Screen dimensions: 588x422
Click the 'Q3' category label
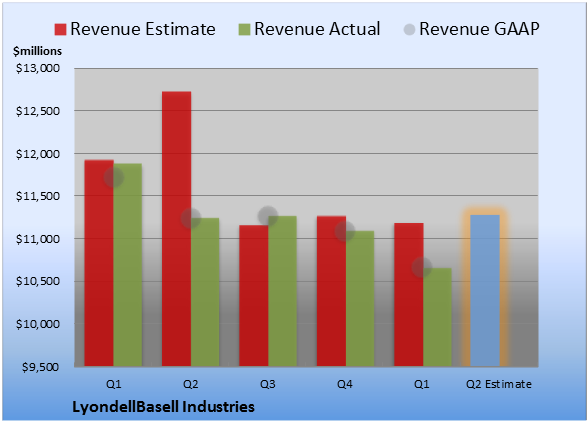[x=268, y=384]
